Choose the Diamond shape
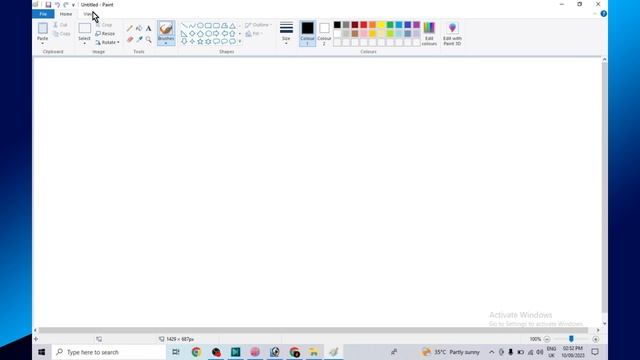The image size is (640, 360). [192, 33]
